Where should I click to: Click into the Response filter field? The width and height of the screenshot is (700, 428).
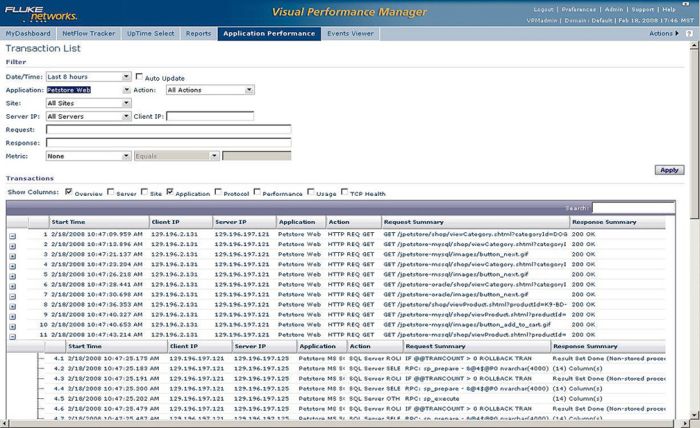pyautogui.click(x=169, y=143)
